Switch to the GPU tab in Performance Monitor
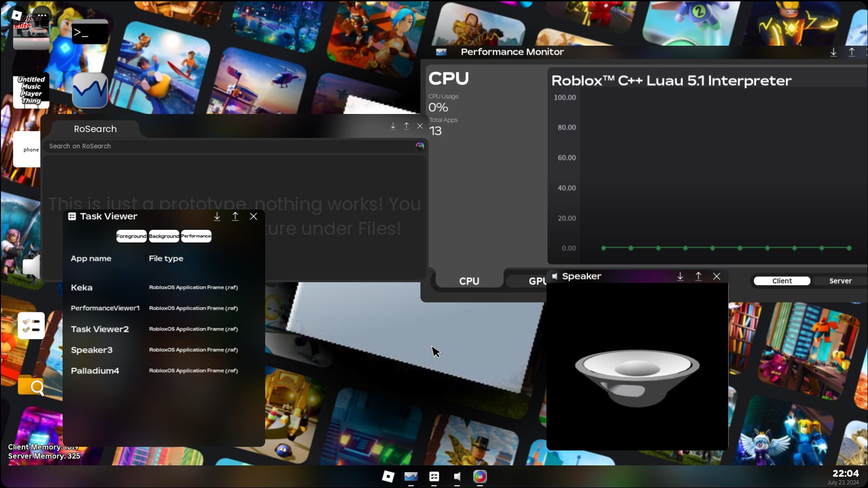Viewport: 868px width, 488px height. point(539,280)
